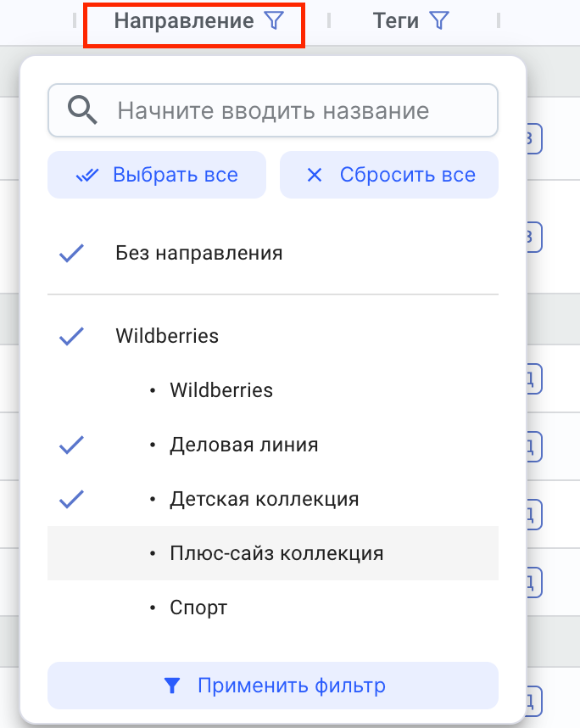Click the Направление column filter funnel icon

273,21
